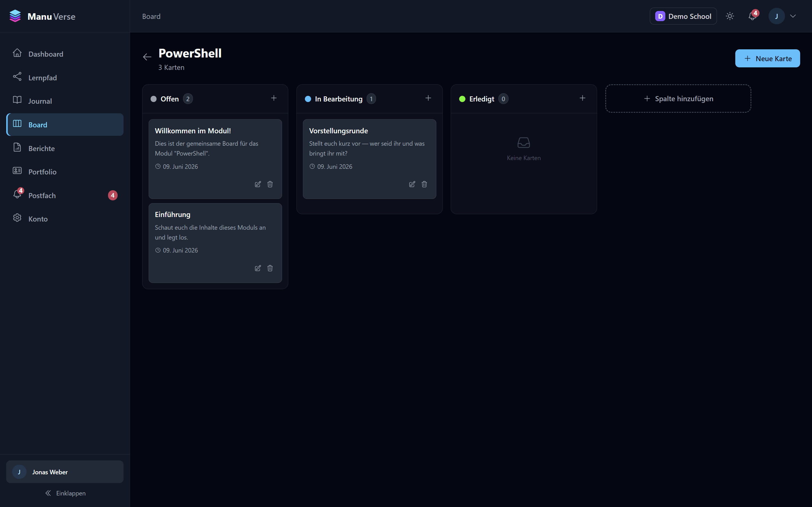Click the Board breadcrumb in header

(151, 16)
